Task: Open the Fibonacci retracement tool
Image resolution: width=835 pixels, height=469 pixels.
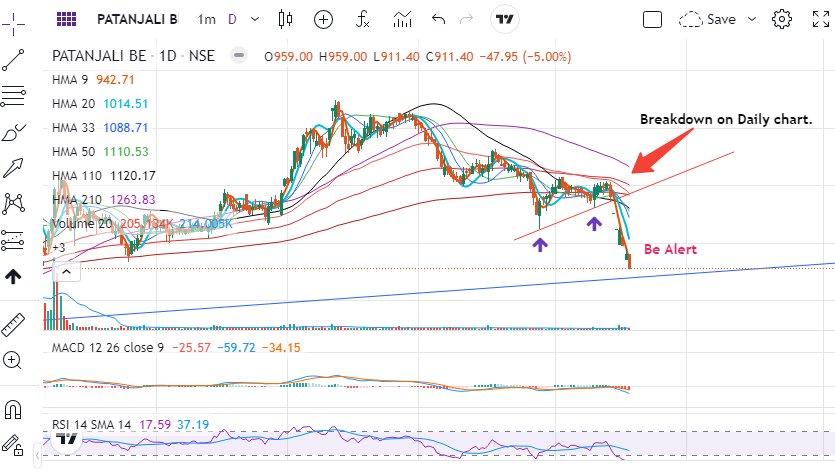Action: coord(13,96)
